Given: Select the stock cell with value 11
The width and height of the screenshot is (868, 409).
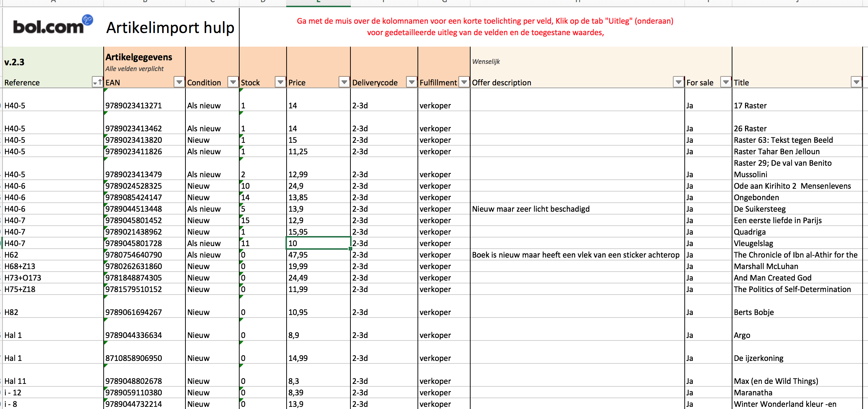Looking at the screenshot, I should (263, 243).
